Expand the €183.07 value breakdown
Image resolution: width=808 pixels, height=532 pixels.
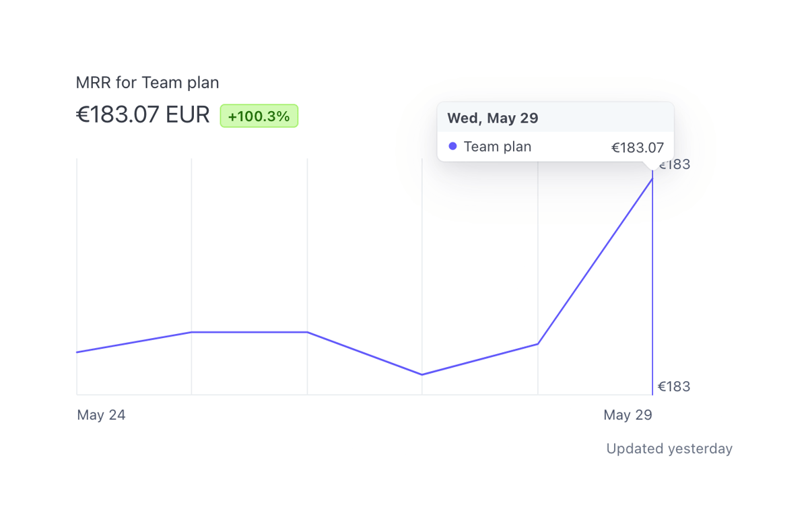142,114
